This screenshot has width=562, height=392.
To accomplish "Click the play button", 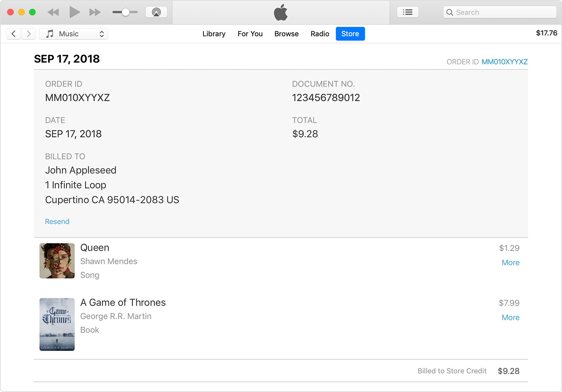I will tap(74, 12).
